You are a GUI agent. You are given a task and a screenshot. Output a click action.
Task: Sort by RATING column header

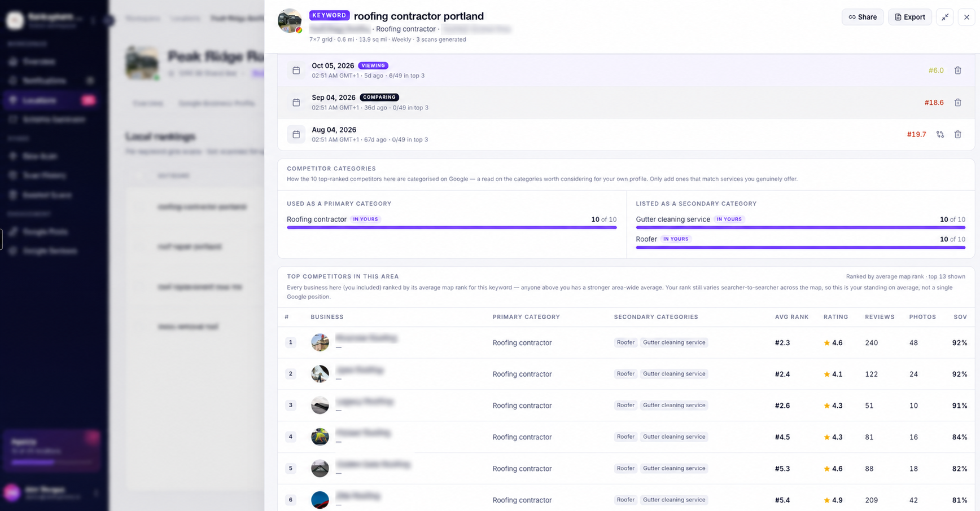click(835, 317)
